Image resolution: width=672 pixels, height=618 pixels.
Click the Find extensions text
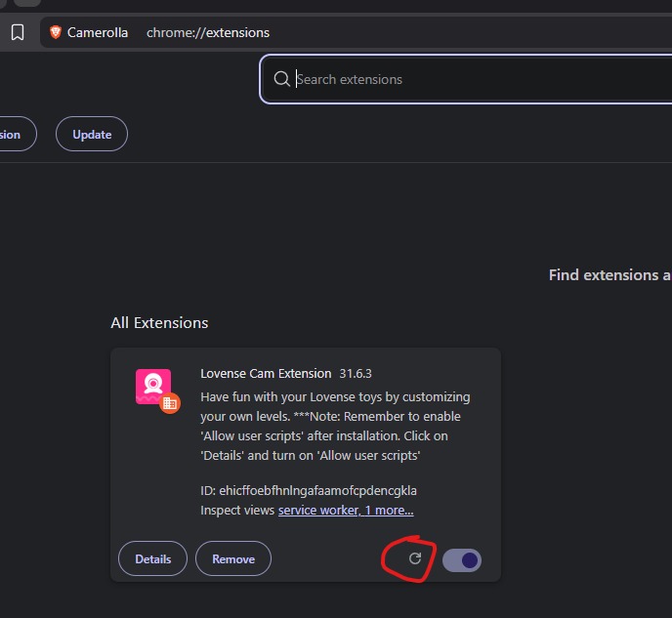pos(610,275)
